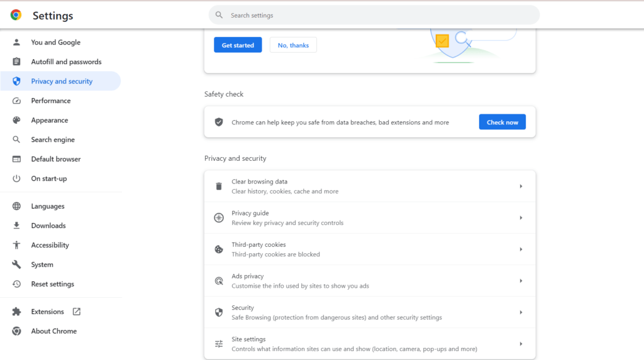Dismiss with the No, thanks button
Viewport: 644px width, 360px height.
pos(293,45)
